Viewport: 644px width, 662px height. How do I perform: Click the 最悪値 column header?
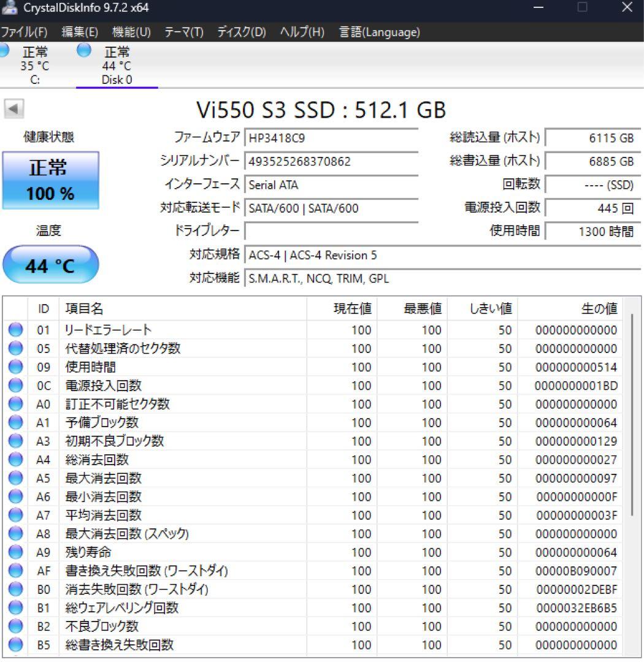[412, 308]
